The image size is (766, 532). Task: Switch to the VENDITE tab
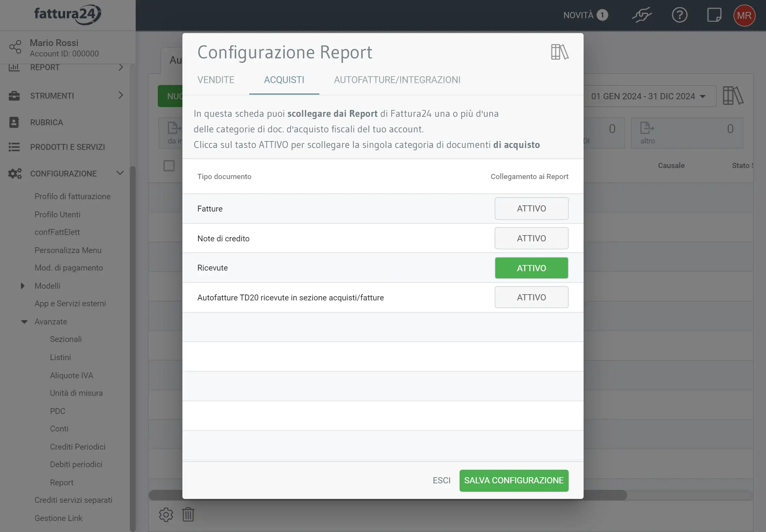pos(216,80)
